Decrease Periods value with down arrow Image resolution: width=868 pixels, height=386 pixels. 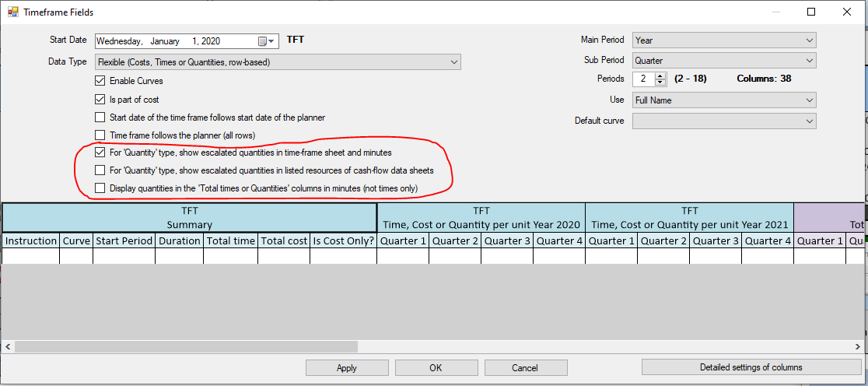pyautogui.click(x=660, y=82)
